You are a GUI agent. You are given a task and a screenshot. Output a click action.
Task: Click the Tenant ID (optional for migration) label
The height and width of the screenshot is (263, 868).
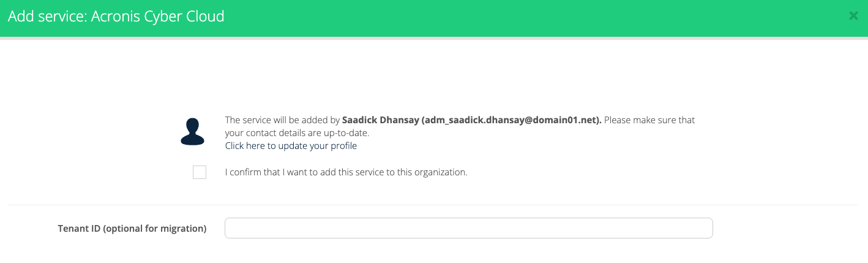(x=132, y=229)
